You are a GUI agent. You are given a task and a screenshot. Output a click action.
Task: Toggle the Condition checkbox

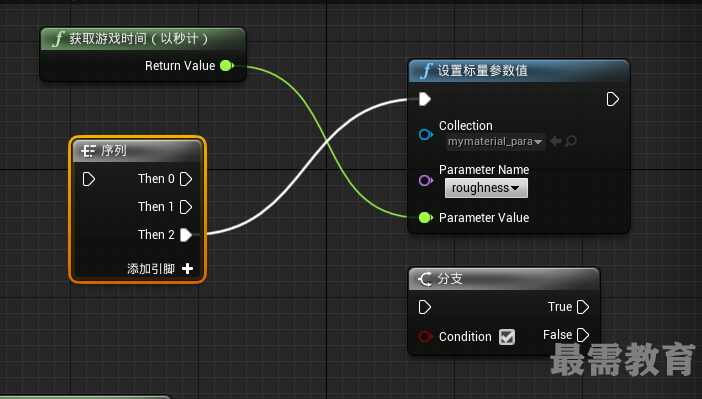coord(507,337)
